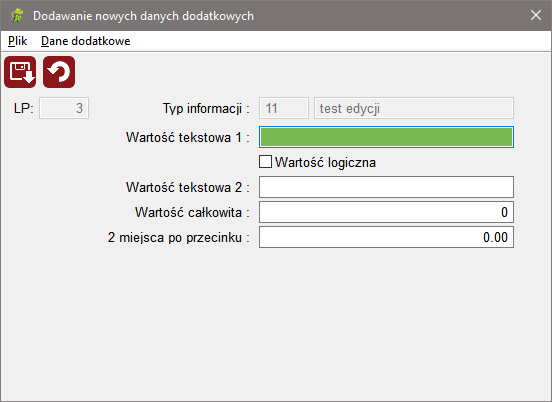552x402 pixels.
Task: Click the LP field showing 3
Action: [x=64, y=108]
